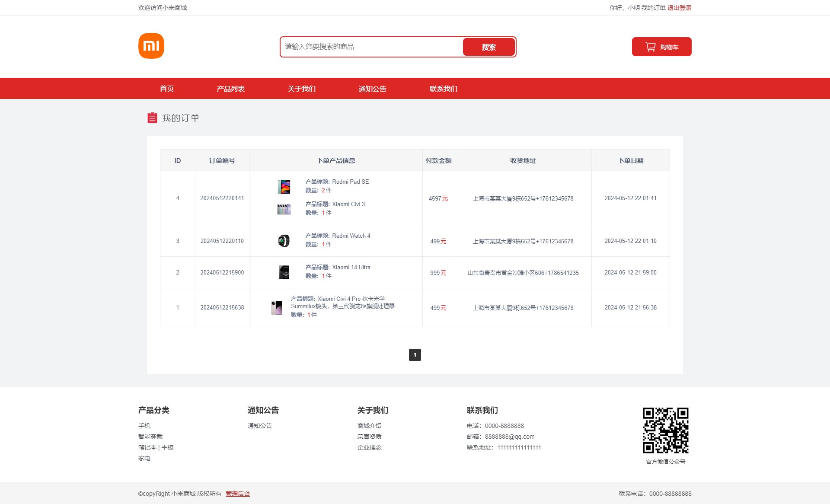Image resolution: width=830 pixels, height=504 pixels.
Task: Click the 4597元 payment amount
Action: pos(438,198)
